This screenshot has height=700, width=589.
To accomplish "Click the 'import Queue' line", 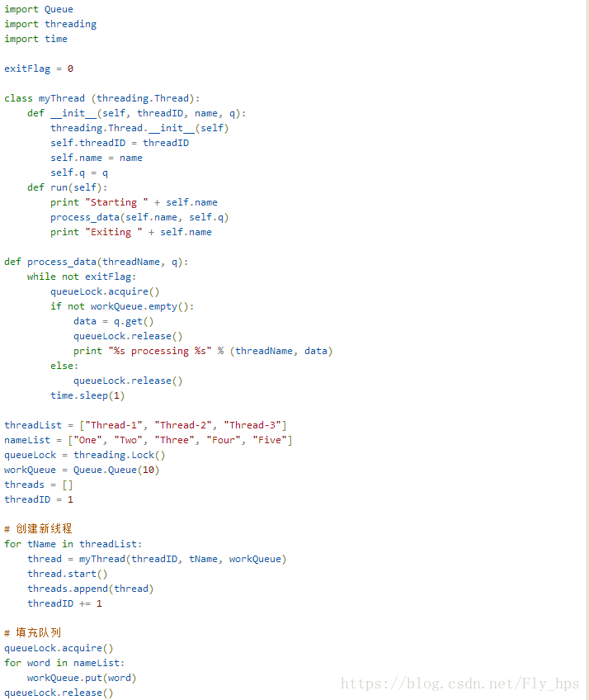I will click(x=39, y=9).
